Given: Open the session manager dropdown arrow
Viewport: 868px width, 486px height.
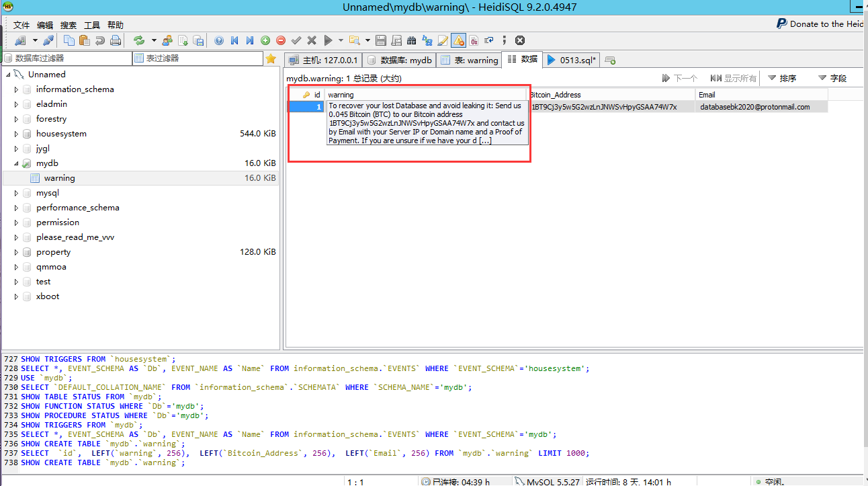Looking at the screenshot, I should [35, 40].
